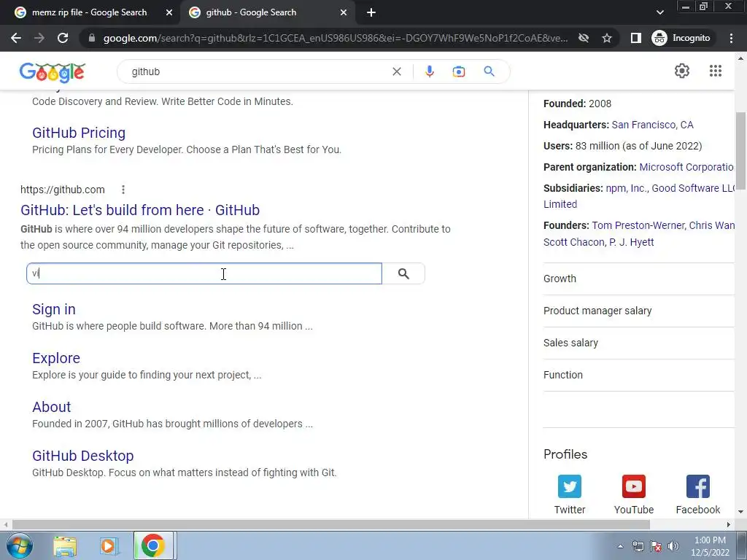
Task: Expand the Sales salary row
Action: coord(638,343)
